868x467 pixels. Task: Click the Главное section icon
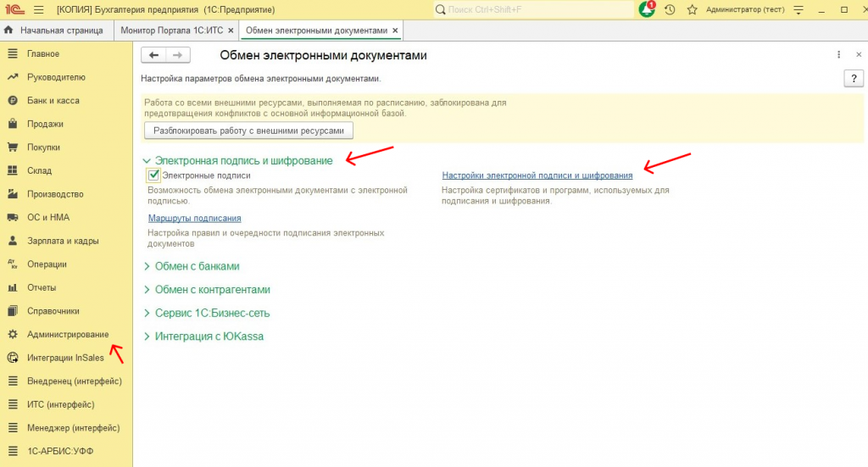point(13,53)
